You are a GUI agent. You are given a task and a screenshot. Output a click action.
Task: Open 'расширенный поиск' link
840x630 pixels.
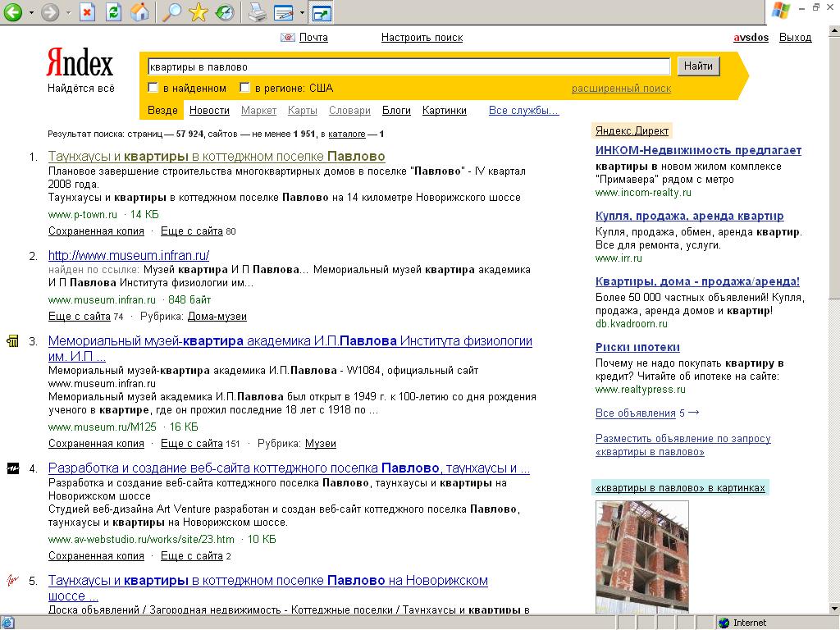point(622,89)
